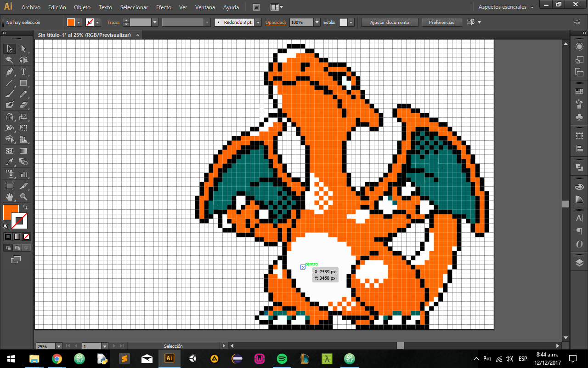The width and height of the screenshot is (588, 368).
Task: Open the Layers panel icon
Action: click(x=579, y=263)
